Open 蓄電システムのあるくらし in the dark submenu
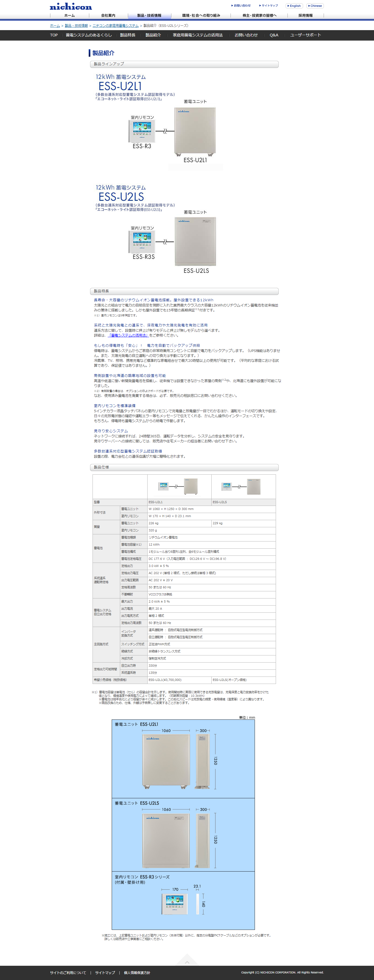 (89, 35)
